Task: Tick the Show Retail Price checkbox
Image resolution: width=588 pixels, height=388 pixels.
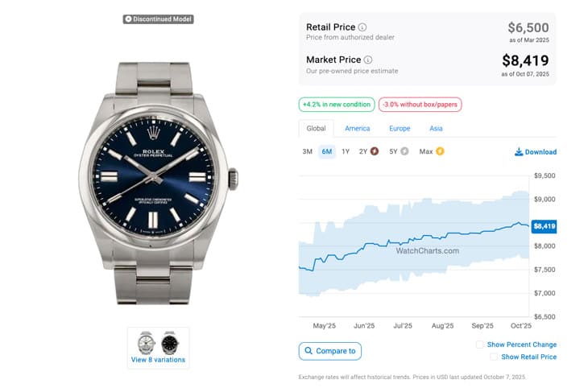Action: click(x=494, y=357)
